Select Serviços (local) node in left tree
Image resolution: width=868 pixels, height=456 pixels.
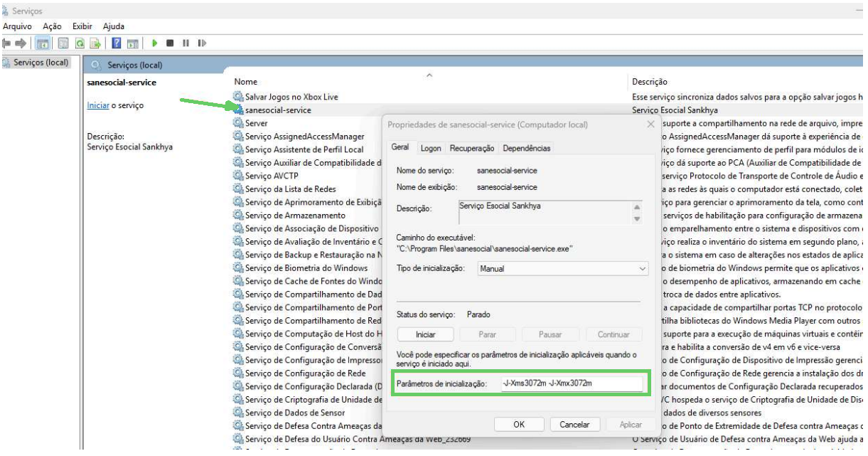click(x=41, y=63)
